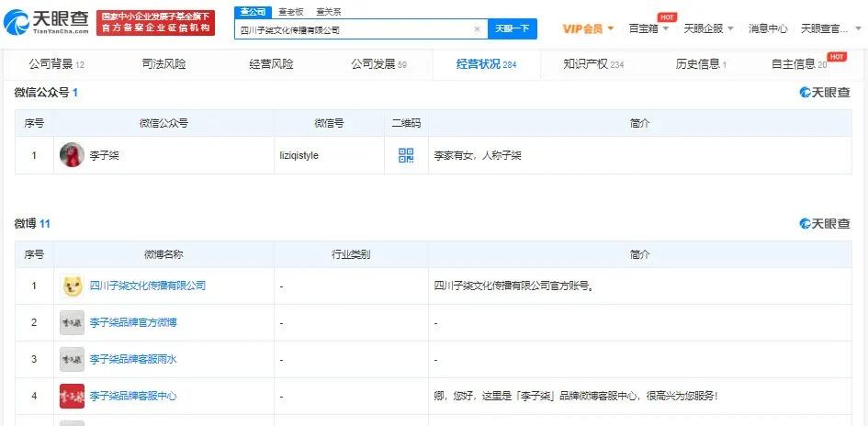Click the 李子柒品牌微博客服中心 description text
This screenshot has width=868, height=426.
coord(576,396)
